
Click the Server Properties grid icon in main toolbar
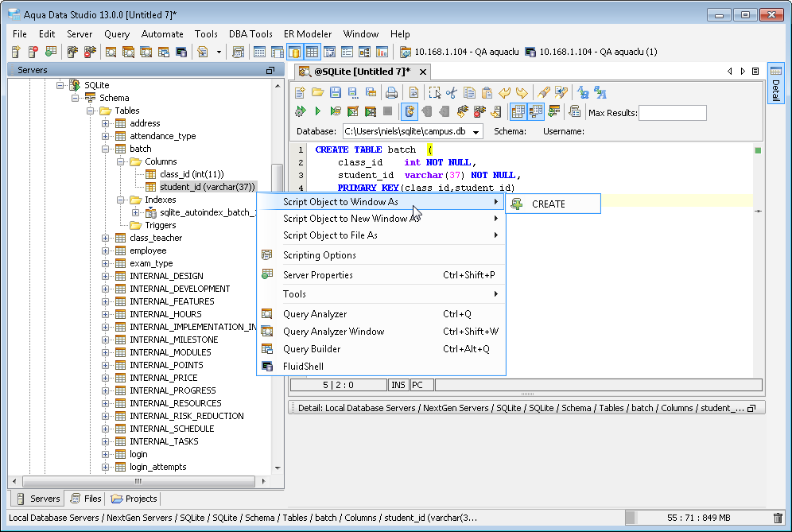pos(51,52)
